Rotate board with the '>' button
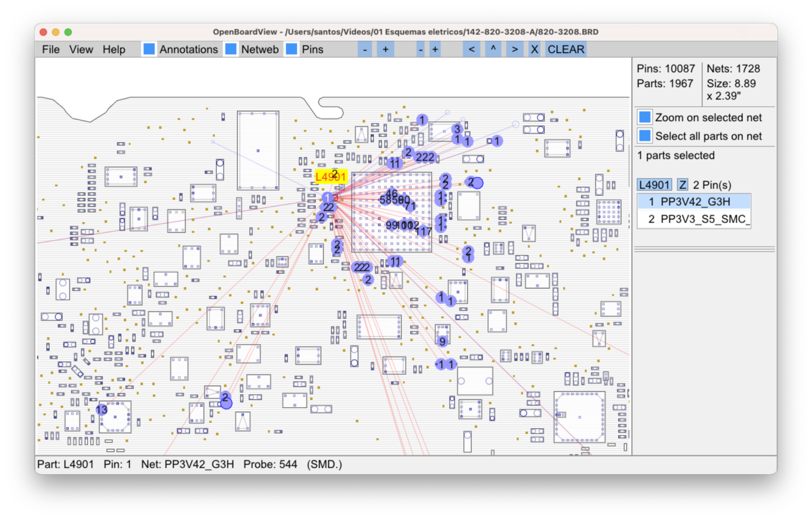This screenshot has width=812, height=520. point(515,49)
